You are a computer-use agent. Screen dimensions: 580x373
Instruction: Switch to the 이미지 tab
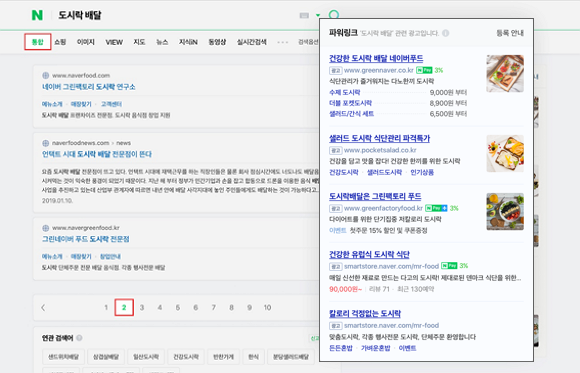tap(86, 42)
